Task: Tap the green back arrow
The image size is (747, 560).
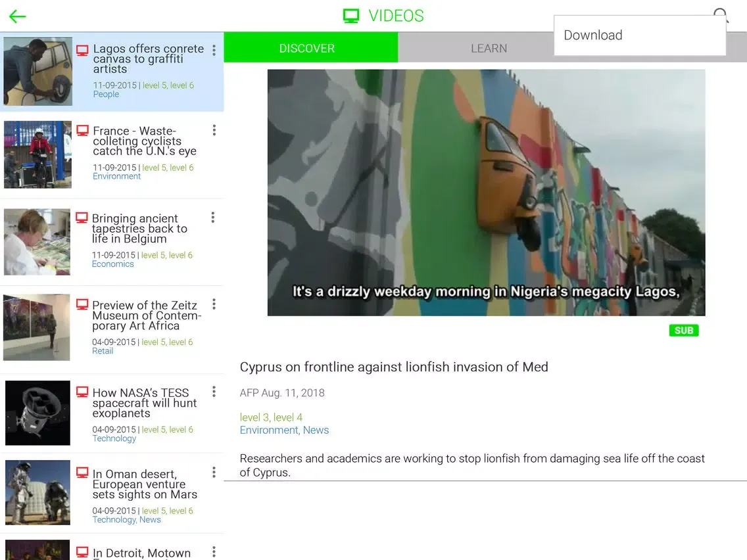Action: (x=18, y=16)
